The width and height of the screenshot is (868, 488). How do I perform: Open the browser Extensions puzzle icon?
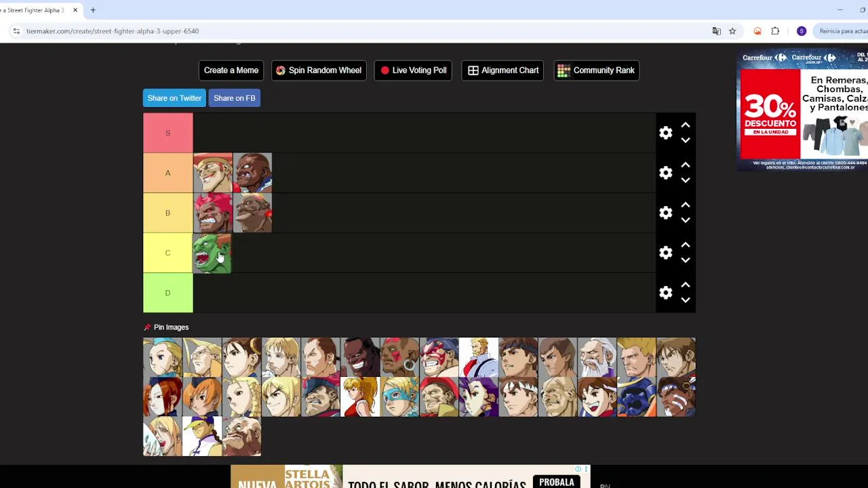775,31
